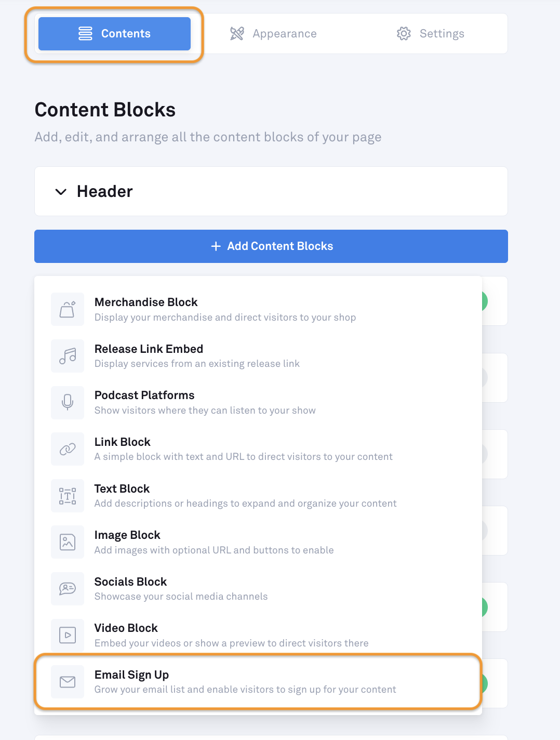560x740 pixels.
Task: Select the Socials Block chat icon
Action: click(68, 589)
